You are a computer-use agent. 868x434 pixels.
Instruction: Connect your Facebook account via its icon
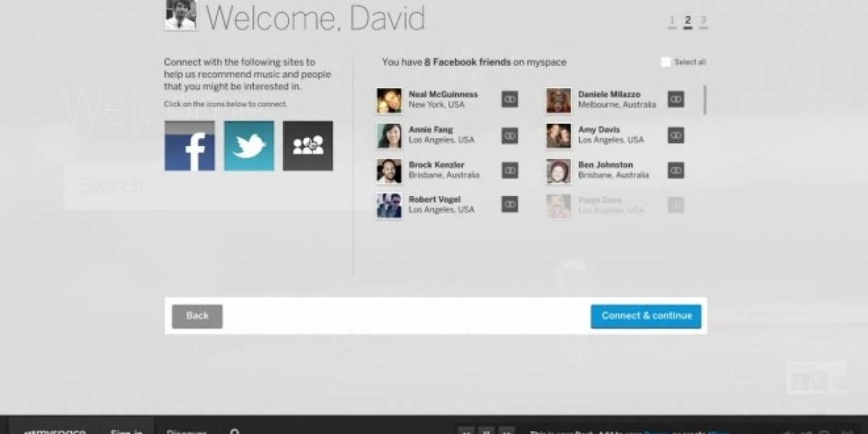(x=190, y=145)
